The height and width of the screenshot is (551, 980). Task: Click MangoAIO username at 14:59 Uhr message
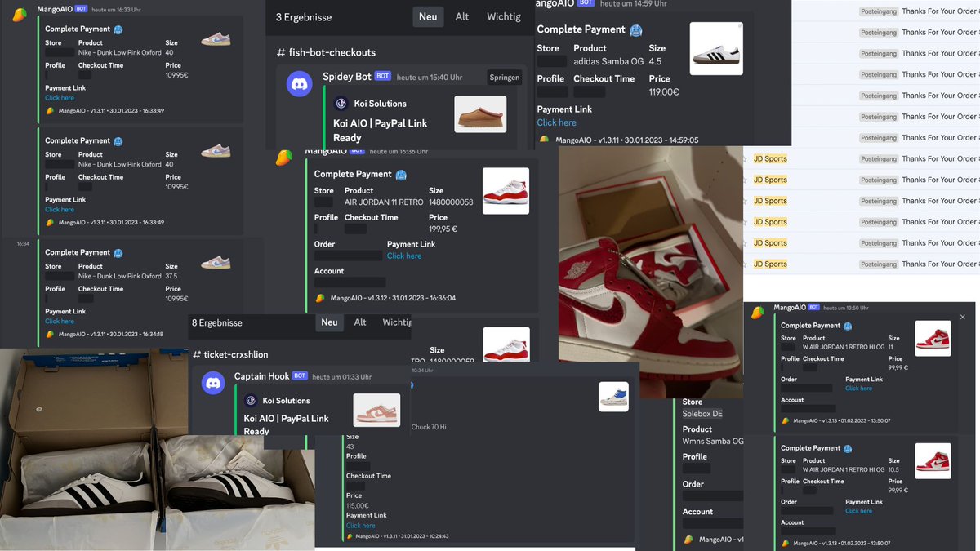coord(553,3)
